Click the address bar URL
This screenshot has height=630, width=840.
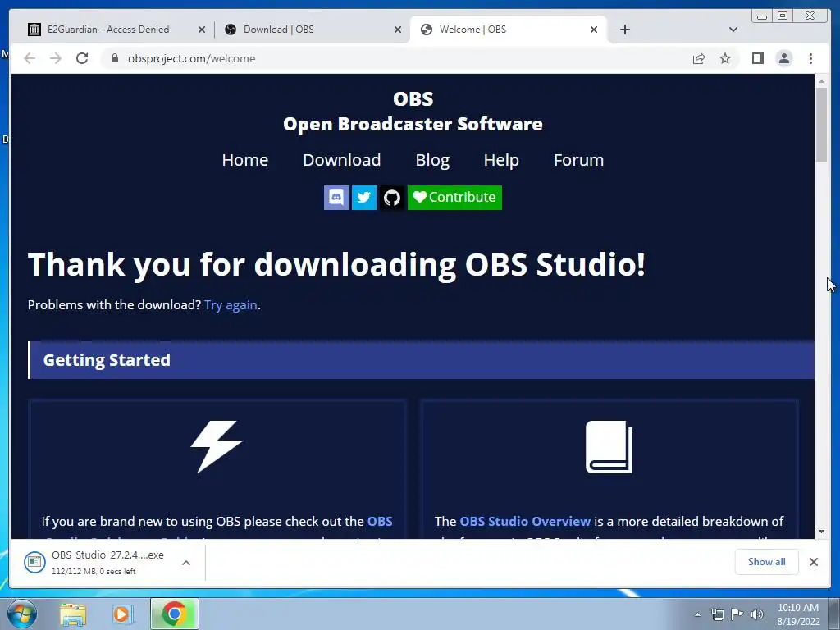pos(191,58)
